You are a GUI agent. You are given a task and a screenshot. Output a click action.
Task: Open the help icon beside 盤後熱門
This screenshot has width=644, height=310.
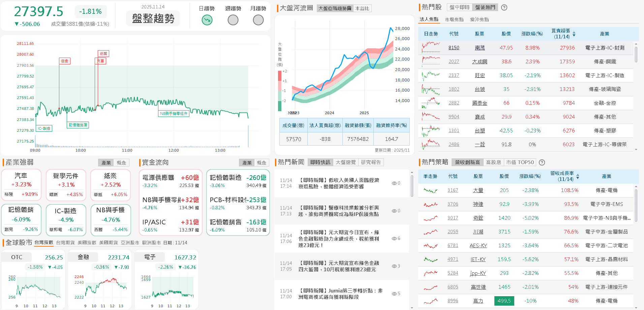pyautogui.click(x=504, y=7)
